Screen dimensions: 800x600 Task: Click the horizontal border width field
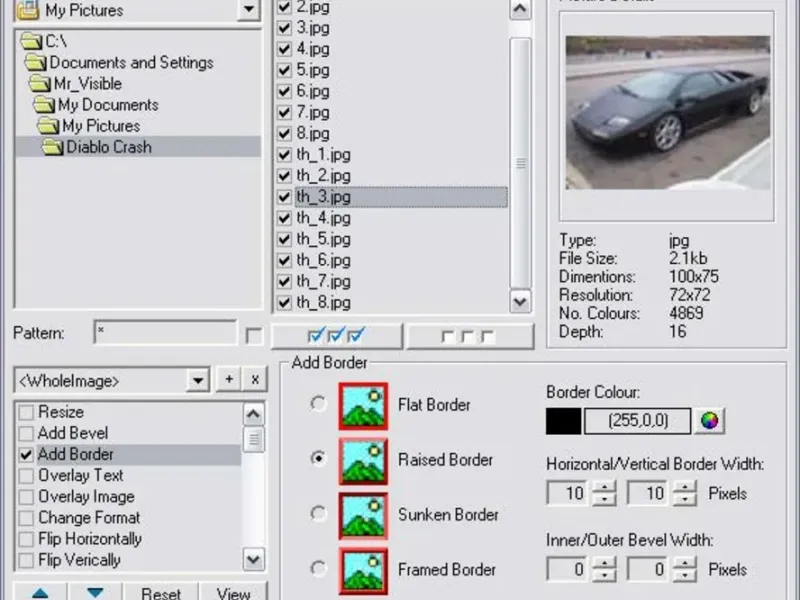click(568, 493)
